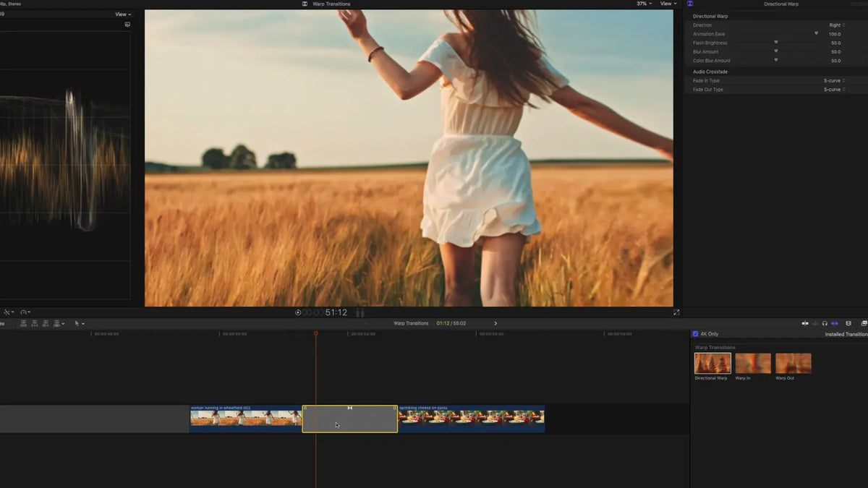Select the sprinkling cheese on pasta clip
The image size is (868, 488).
(472, 419)
